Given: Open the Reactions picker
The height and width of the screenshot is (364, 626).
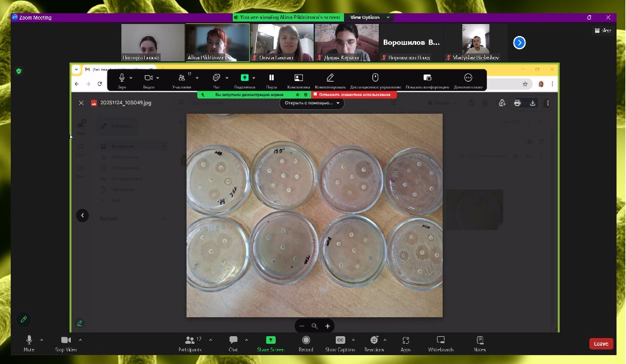Looking at the screenshot, I should [x=374, y=341].
